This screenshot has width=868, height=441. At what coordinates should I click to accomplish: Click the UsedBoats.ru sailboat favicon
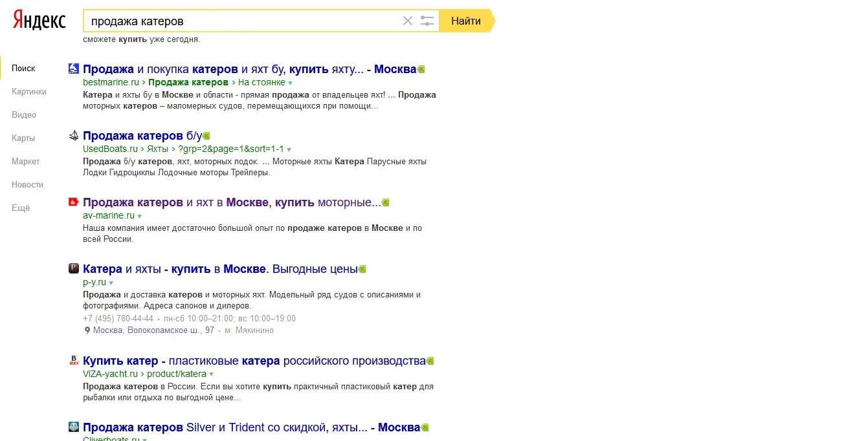coord(74,135)
